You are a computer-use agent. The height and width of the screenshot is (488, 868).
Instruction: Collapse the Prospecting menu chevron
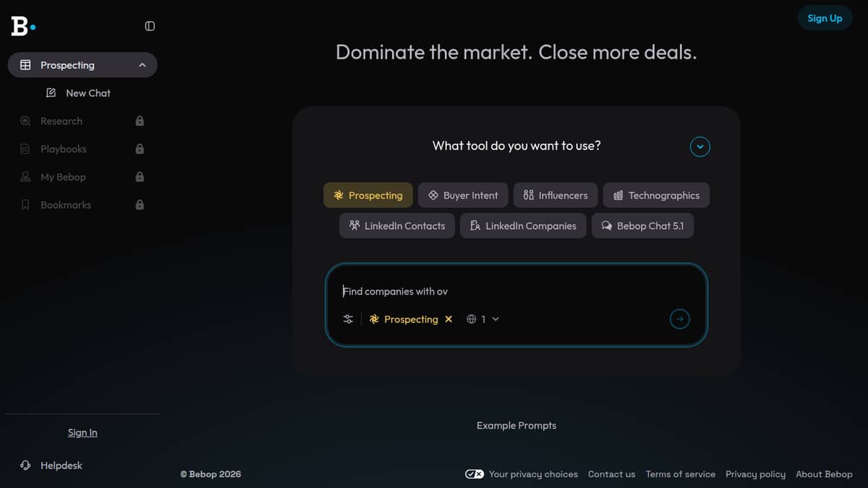[142, 65]
